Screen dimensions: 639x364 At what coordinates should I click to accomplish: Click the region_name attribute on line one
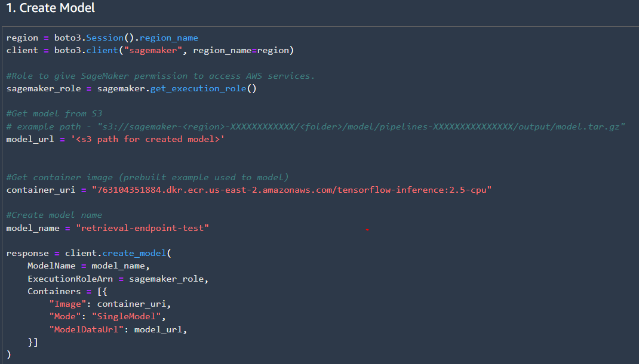[x=167, y=37]
